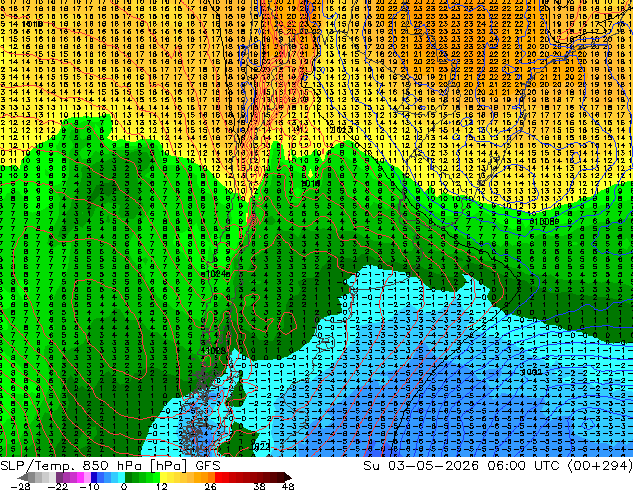
Task: Click the 26 label on temperature legend
Action: [x=210, y=486]
